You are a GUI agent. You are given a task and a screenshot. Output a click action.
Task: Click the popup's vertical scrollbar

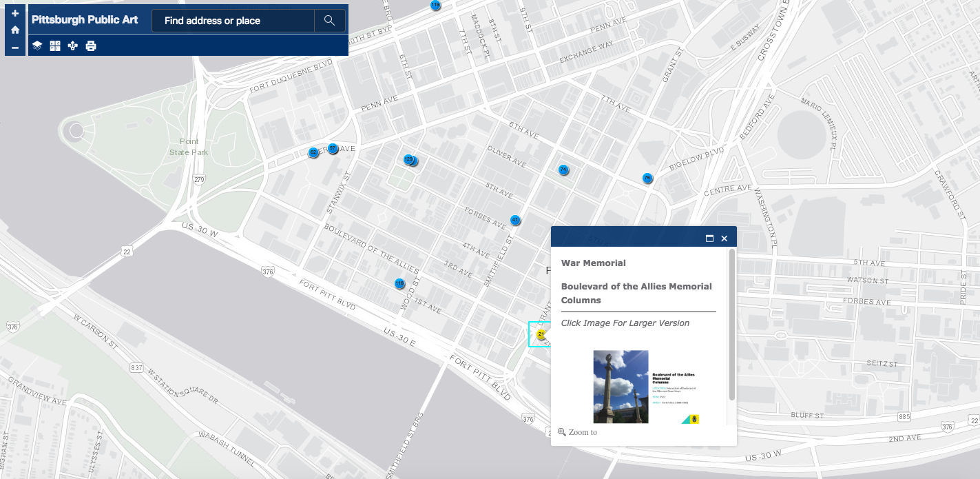pos(731,324)
